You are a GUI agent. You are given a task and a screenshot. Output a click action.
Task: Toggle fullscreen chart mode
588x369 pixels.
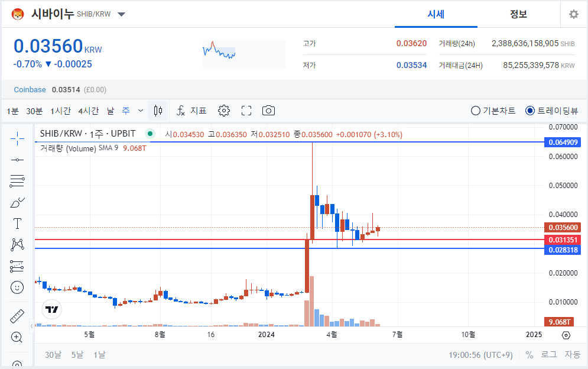[x=246, y=111]
